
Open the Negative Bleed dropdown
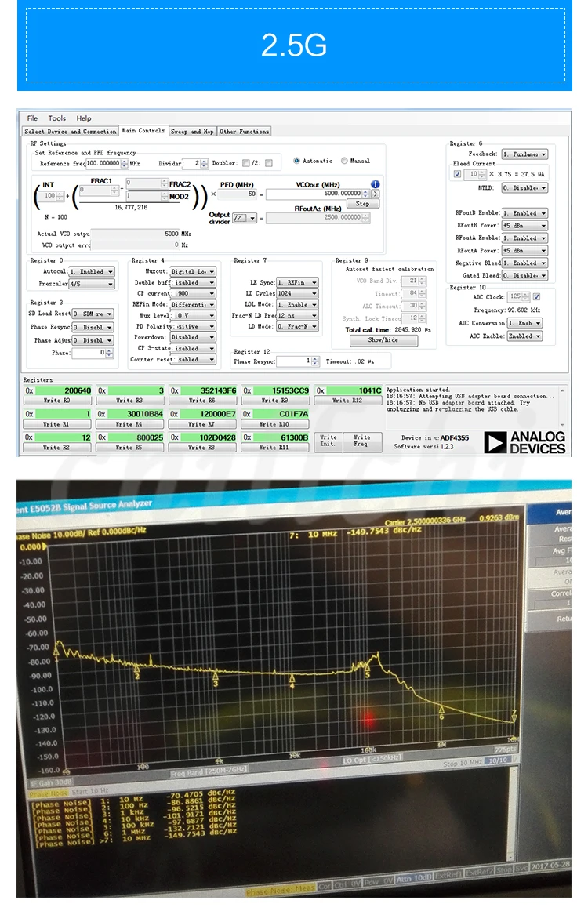(524, 263)
